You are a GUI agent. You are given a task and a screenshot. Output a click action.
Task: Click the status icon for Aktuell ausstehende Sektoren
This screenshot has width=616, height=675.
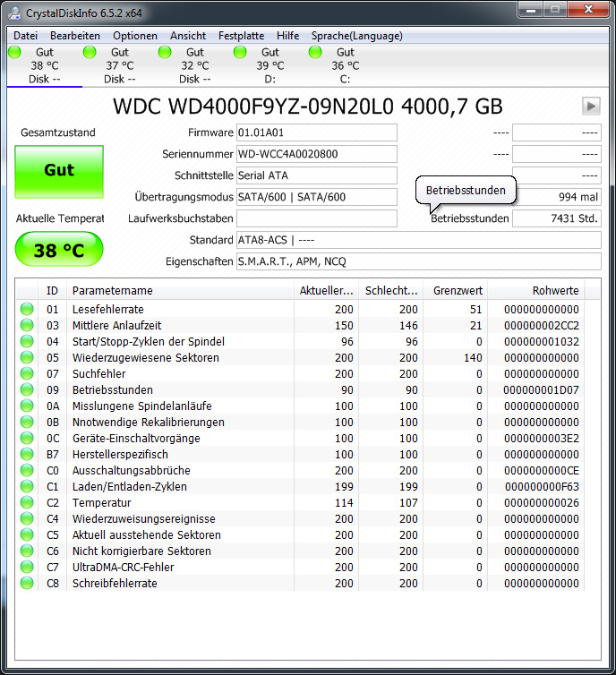27,534
